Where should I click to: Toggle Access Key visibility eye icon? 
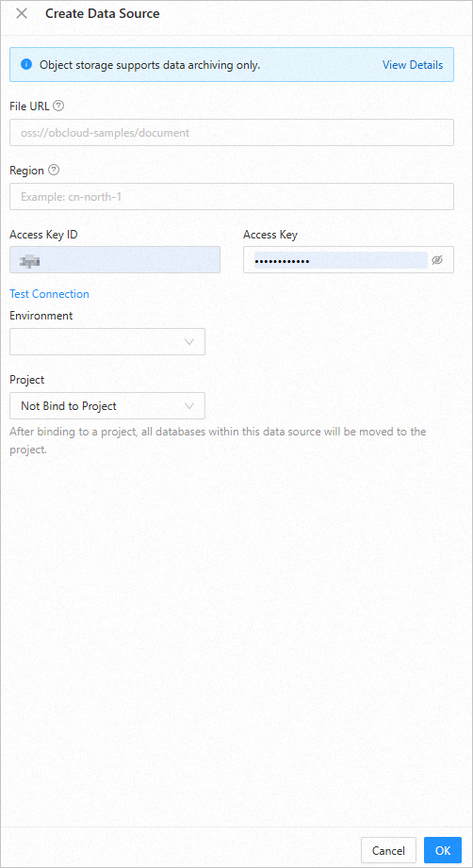click(437, 260)
